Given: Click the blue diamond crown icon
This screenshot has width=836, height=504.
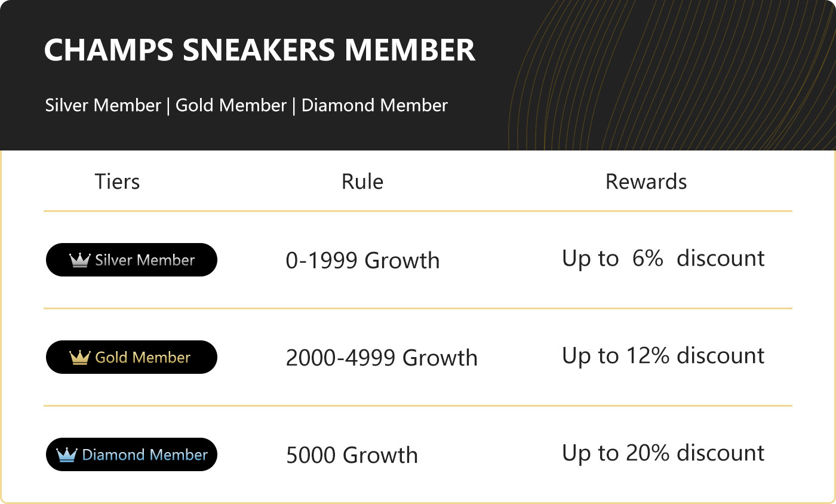Looking at the screenshot, I should 67,454.
